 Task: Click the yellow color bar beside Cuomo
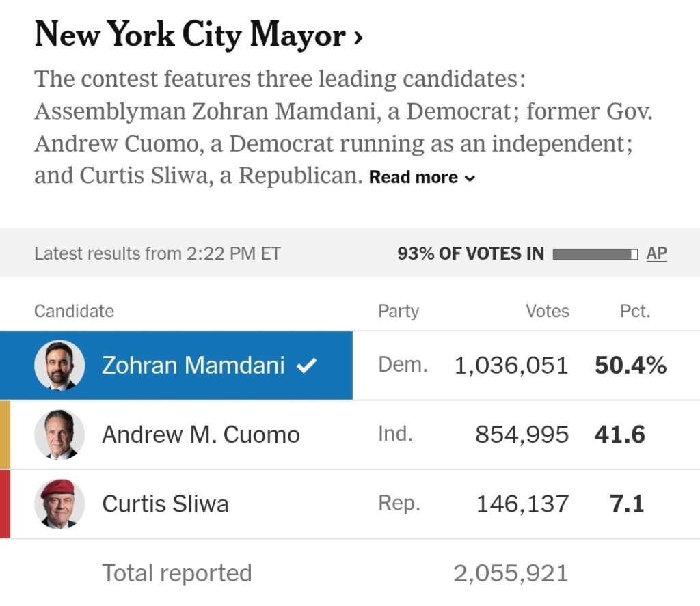(x=5, y=435)
